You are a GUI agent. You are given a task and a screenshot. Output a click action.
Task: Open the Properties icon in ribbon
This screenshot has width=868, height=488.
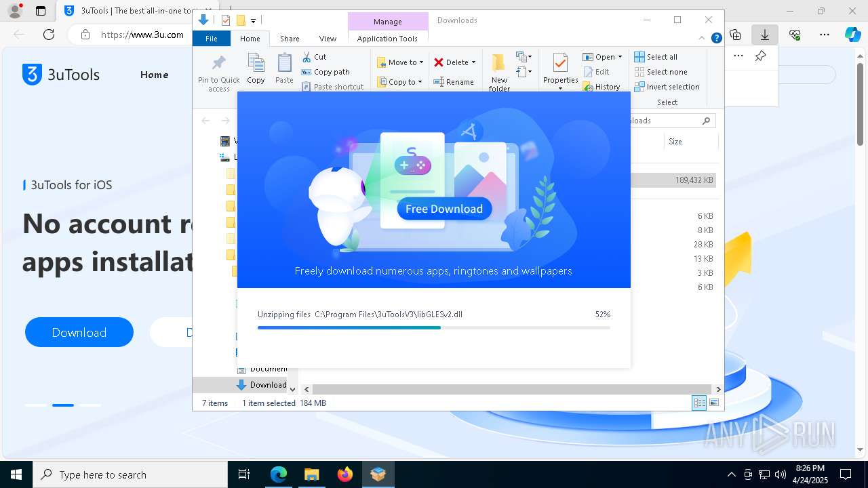pyautogui.click(x=560, y=64)
